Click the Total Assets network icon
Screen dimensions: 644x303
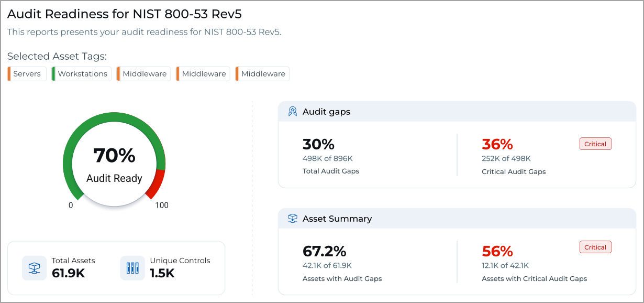click(x=35, y=268)
